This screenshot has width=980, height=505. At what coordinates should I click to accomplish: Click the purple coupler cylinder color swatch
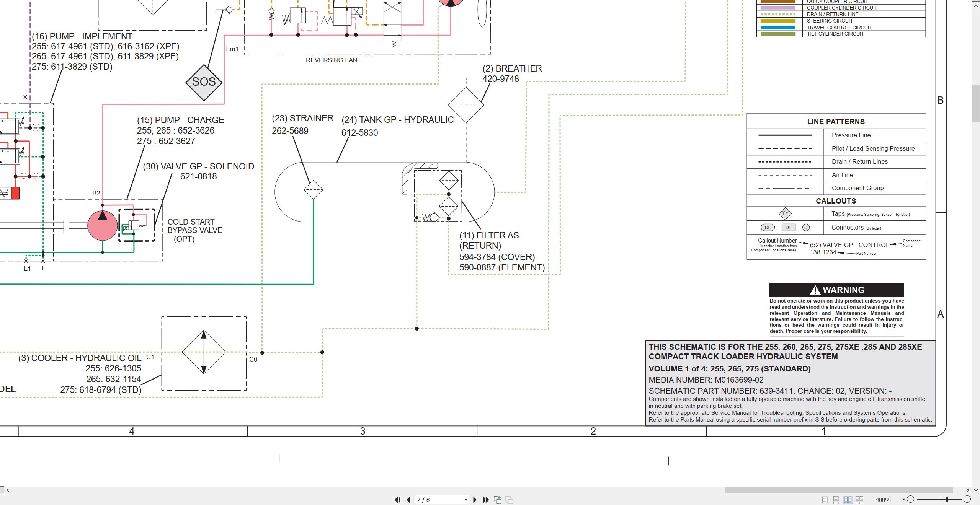[778, 8]
